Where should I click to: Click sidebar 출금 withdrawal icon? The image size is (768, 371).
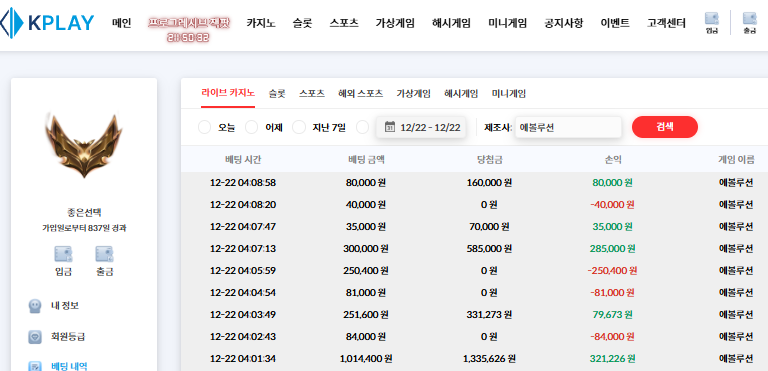(x=104, y=254)
